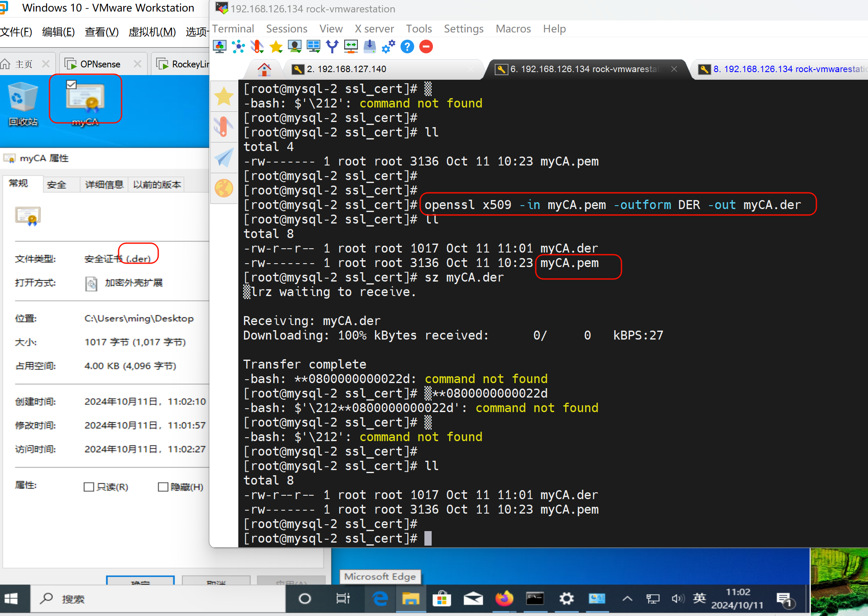Screen dimensions: 868x616
Task: Click the Servers network icon
Action: tap(238, 46)
